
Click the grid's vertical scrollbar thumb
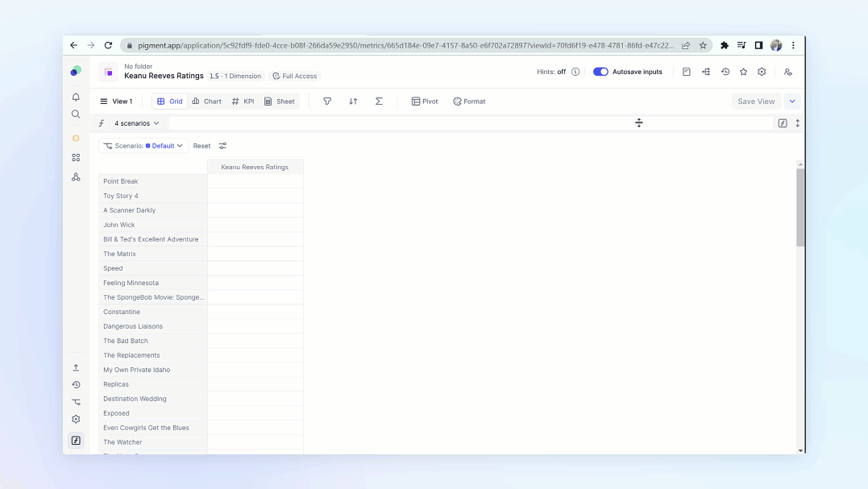tap(800, 207)
